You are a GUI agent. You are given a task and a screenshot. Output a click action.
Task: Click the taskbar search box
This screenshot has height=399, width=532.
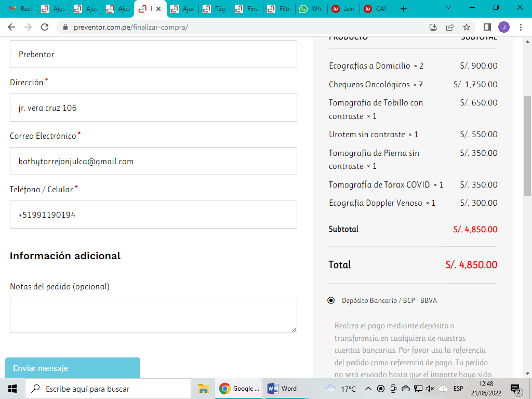pyautogui.click(x=108, y=389)
